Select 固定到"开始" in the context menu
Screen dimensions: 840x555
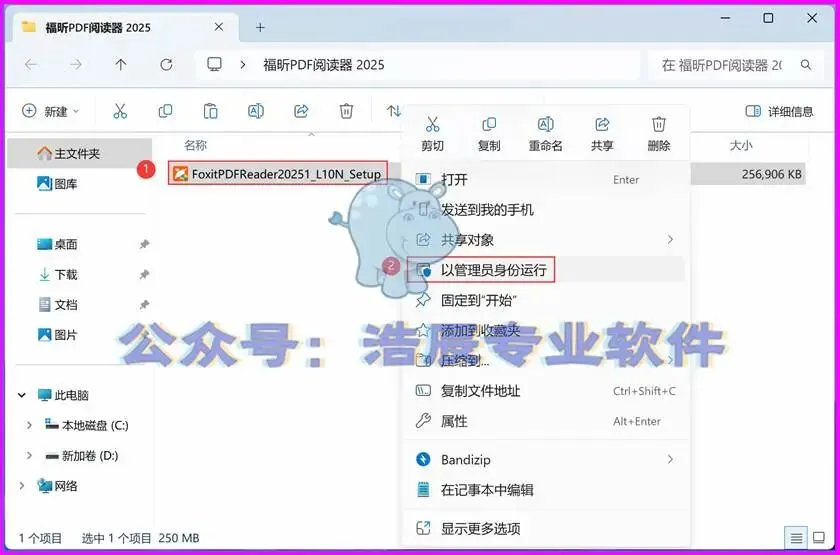pyautogui.click(x=545, y=300)
